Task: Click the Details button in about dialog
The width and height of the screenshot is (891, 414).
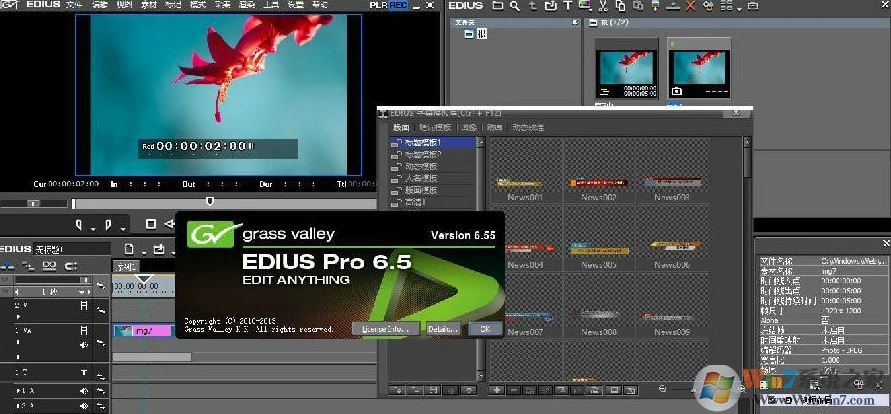Action: pos(443,328)
